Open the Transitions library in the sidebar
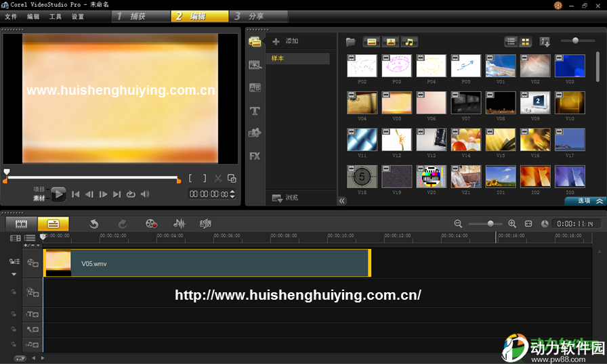 255,87
